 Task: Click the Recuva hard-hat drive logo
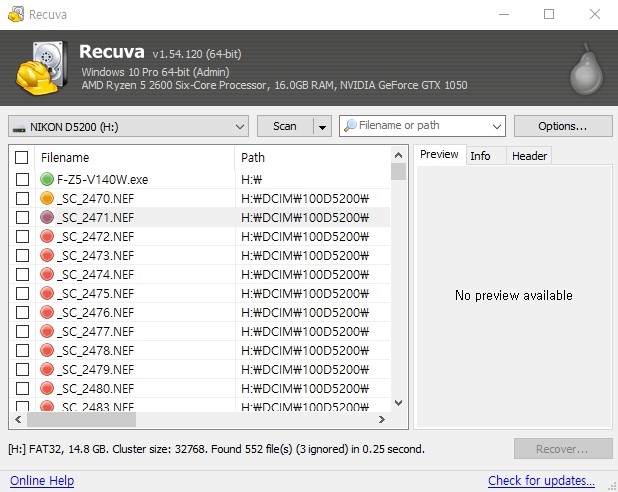42,68
